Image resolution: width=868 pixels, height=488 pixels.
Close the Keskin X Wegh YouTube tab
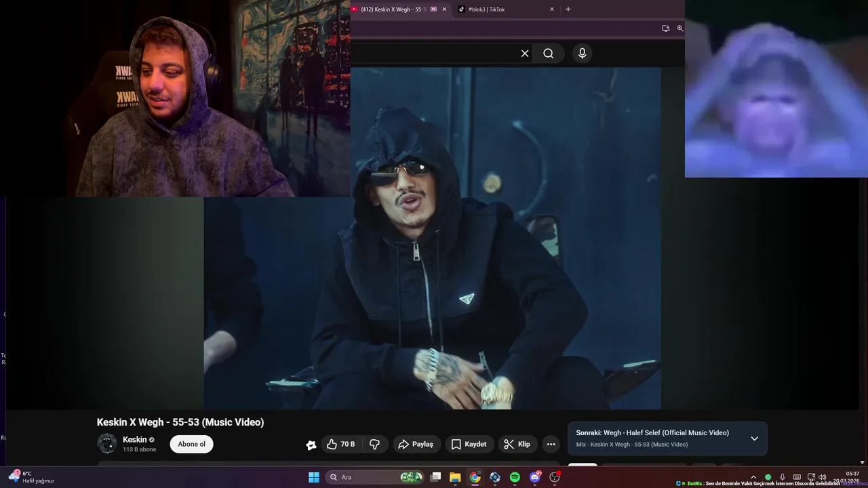click(x=444, y=9)
